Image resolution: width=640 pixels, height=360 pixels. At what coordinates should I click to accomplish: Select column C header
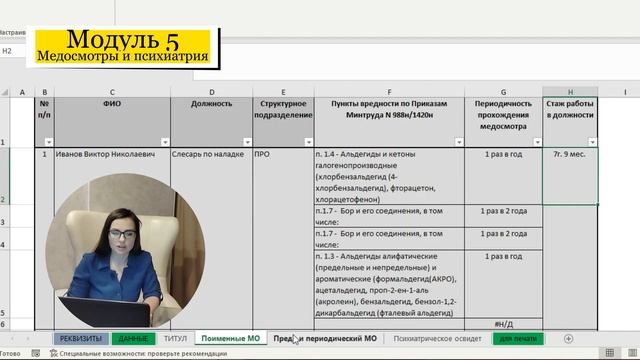pos(112,92)
